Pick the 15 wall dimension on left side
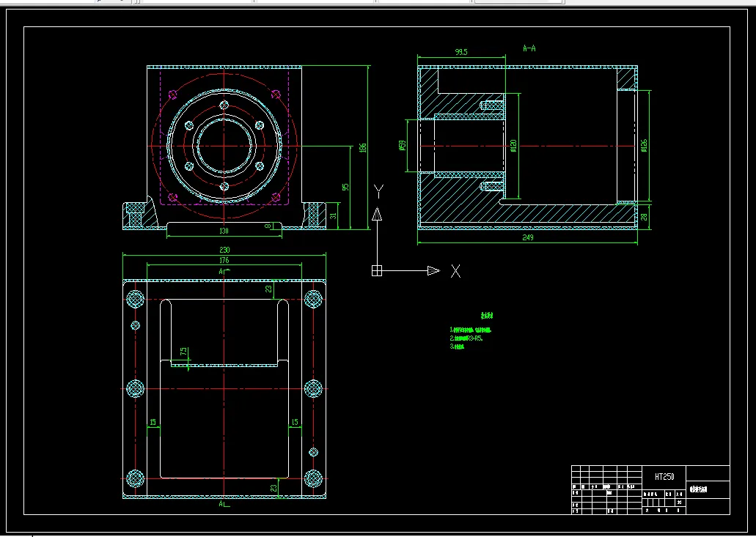 coord(153,423)
